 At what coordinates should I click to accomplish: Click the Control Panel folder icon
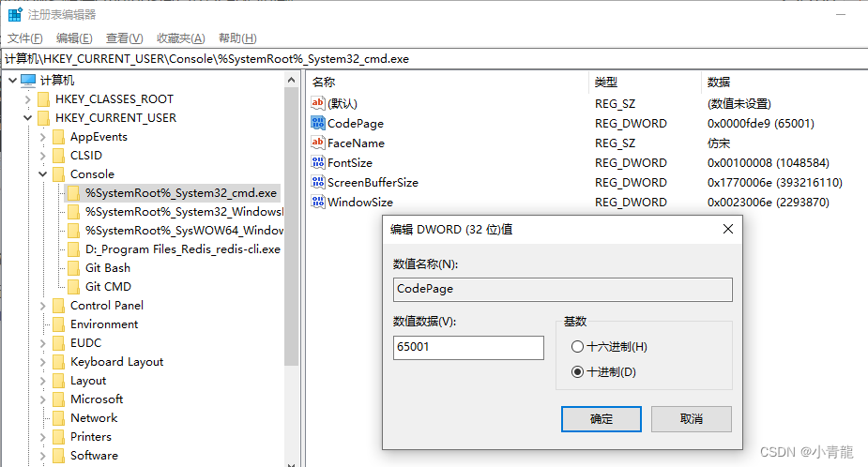coord(59,306)
